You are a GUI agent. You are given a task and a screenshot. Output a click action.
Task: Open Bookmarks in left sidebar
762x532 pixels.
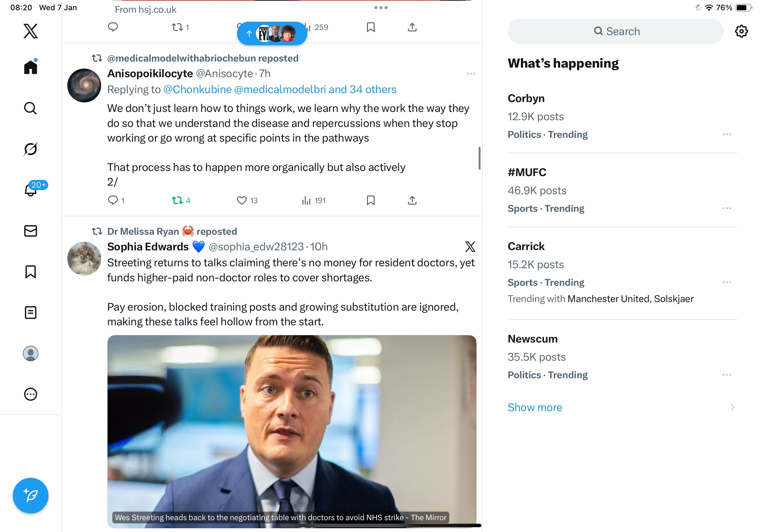coord(31,272)
